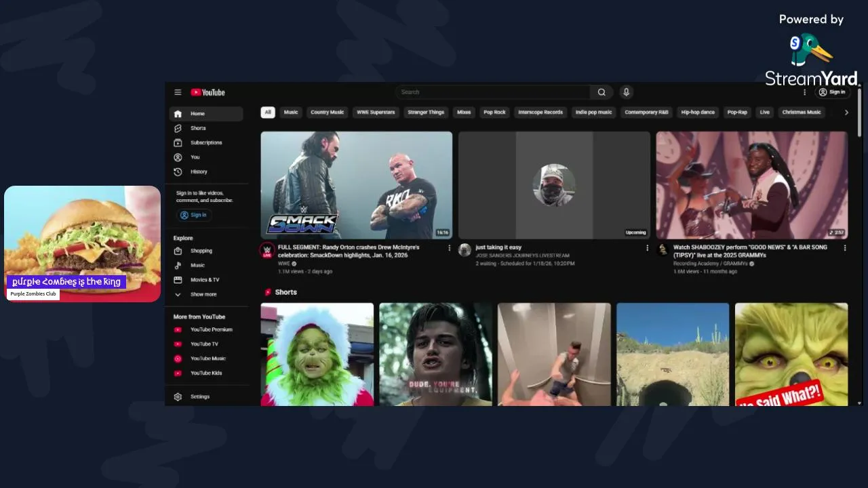
Task: Open options menu for SHABOOZEY video
Action: (845, 248)
